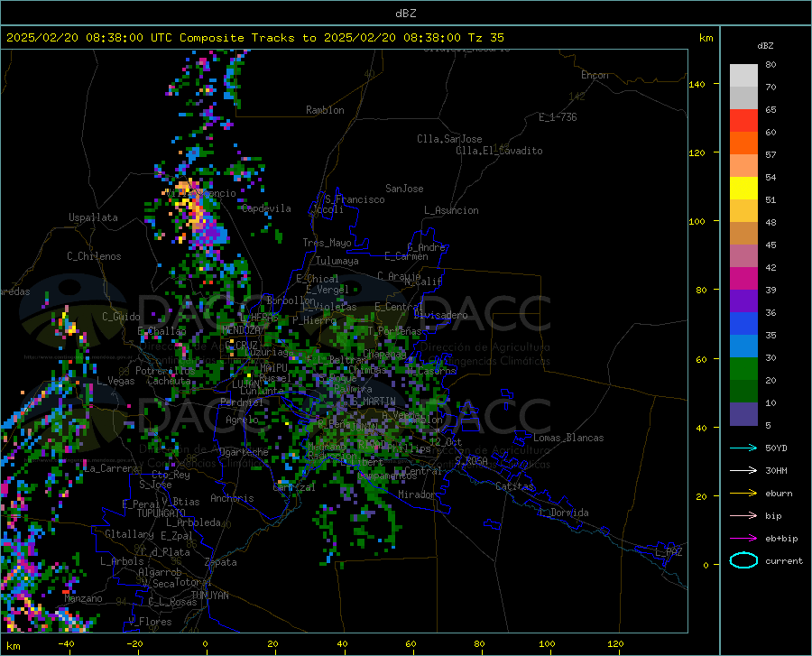Click the timestamp header text 2025/02/20 08:38:00

pos(75,38)
